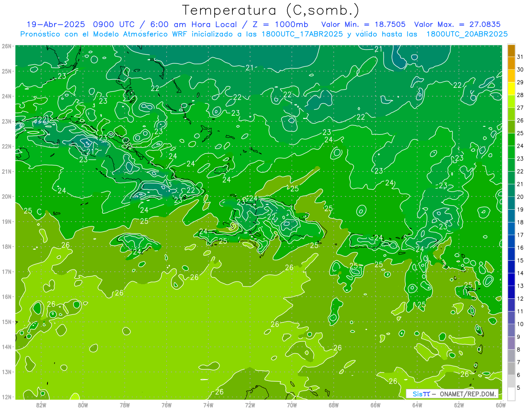Click the colorbar label "9"

519,337
